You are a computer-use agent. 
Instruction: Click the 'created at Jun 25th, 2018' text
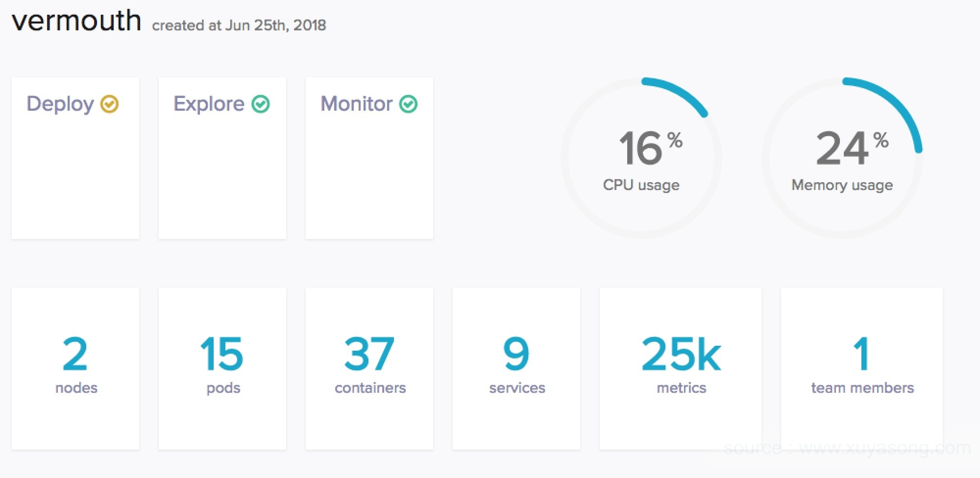239,25
